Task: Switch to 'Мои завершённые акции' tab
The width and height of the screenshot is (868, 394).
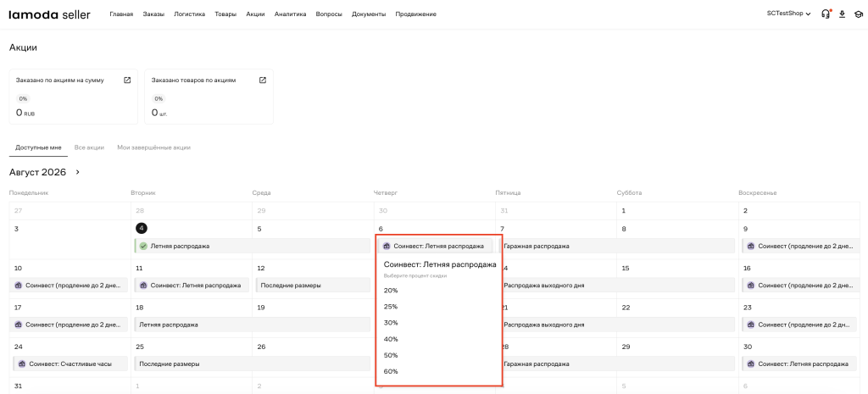Action: point(154,147)
